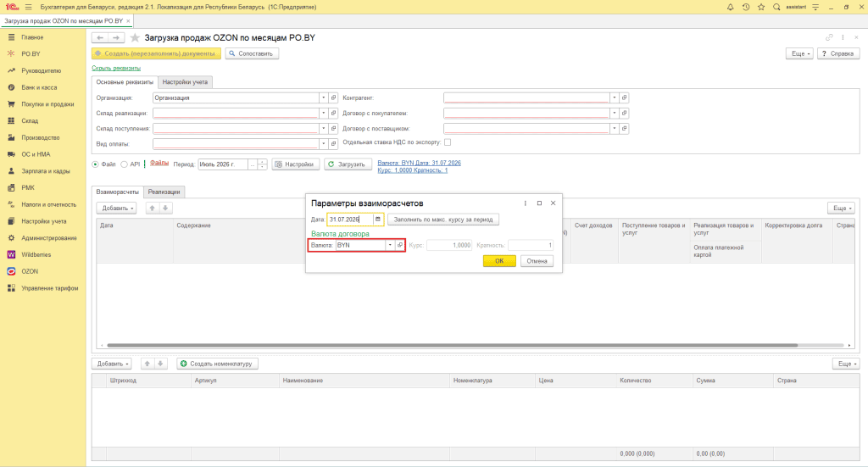The image size is (868, 467).
Task: Click the Сопоставить button
Action: [251, 53]
